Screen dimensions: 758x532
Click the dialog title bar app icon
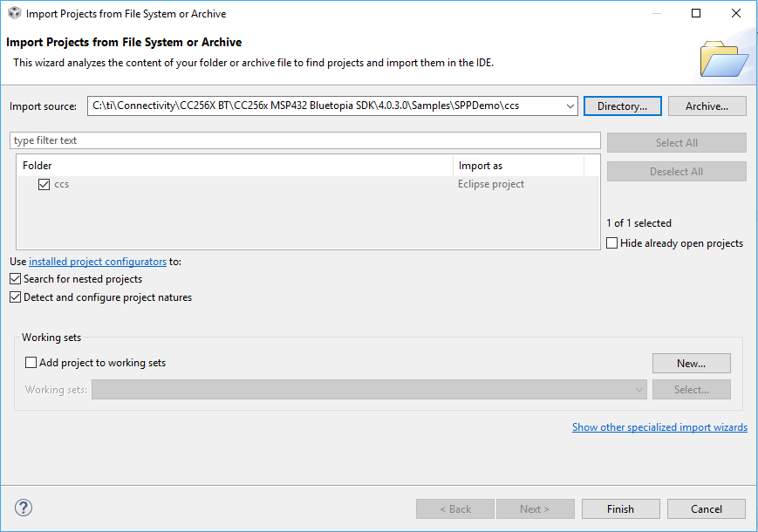(13, 13)
